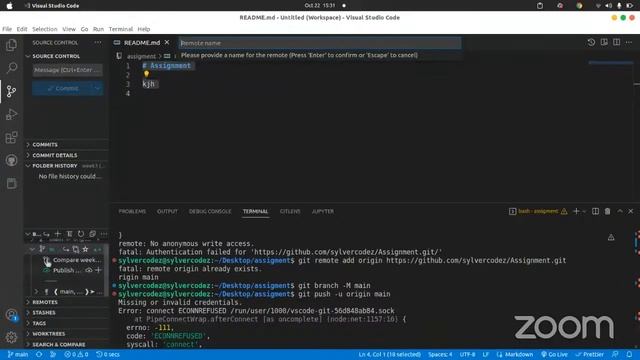Toggle Go Live server in status bar
Viewport: 640px width, 360px height.
click(x=554, y=355)
